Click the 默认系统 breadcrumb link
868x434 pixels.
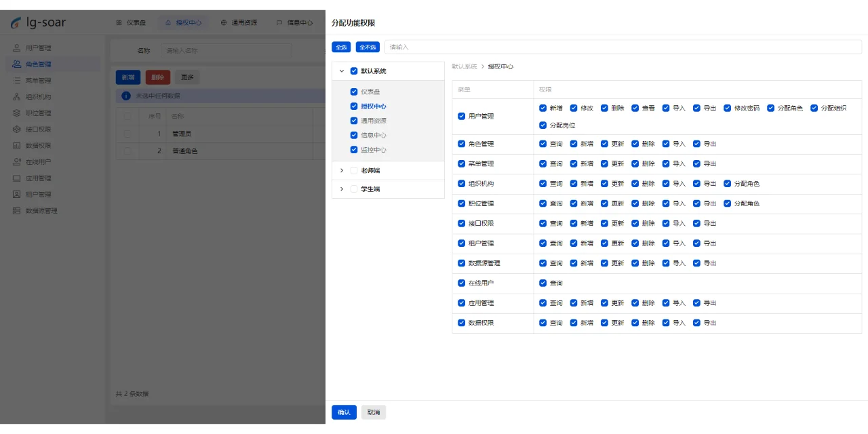pyautogui.click(x=465, y=66)
